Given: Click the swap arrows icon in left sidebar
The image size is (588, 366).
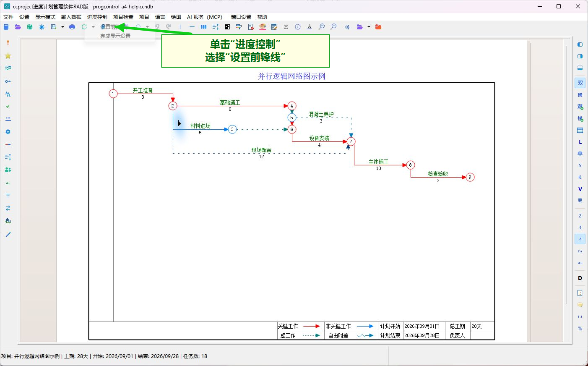Looking at the screenshot, I should coord(8,208).
